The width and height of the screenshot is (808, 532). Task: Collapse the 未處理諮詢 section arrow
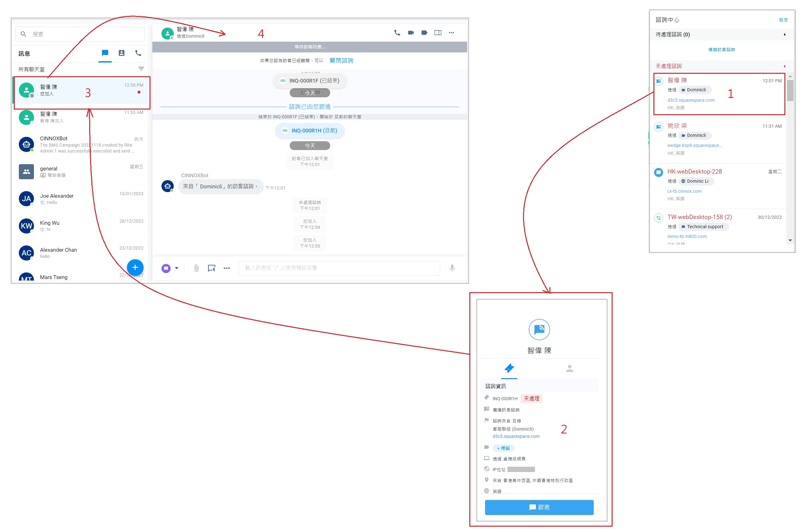coord(784,66)
